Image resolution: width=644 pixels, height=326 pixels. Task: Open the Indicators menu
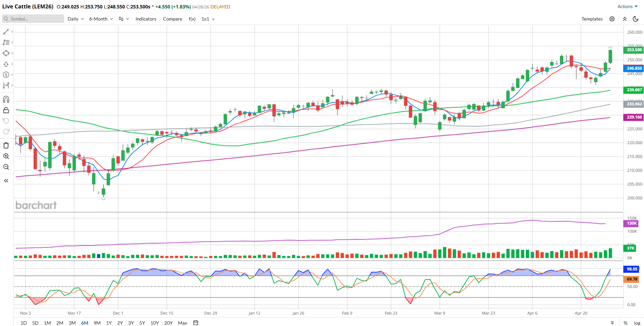pos(146,19)
